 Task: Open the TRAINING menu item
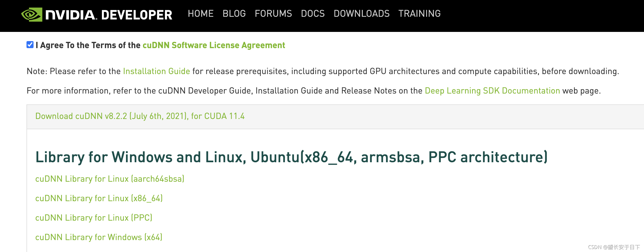419,14
